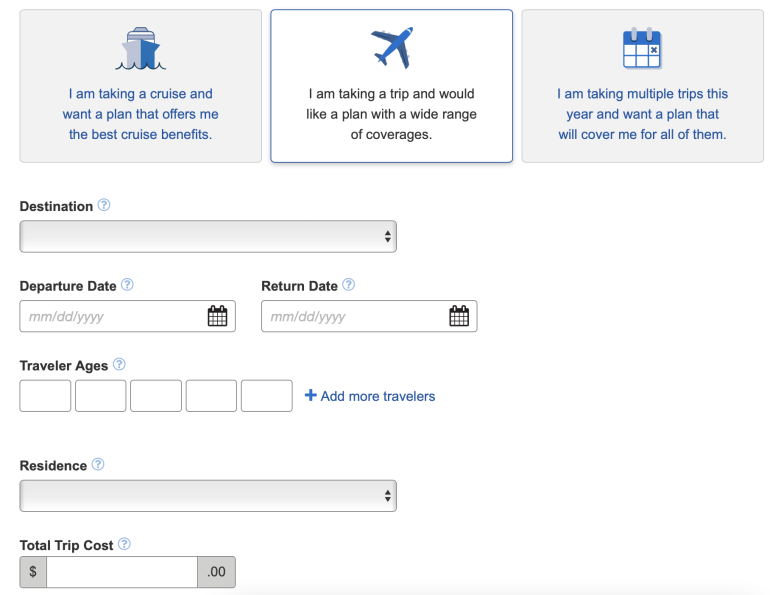This screenshot has width=770, height=595.
Task: Click the Total Trip Cost amount field
Action: pyautogui.click(x=121, y=572)
